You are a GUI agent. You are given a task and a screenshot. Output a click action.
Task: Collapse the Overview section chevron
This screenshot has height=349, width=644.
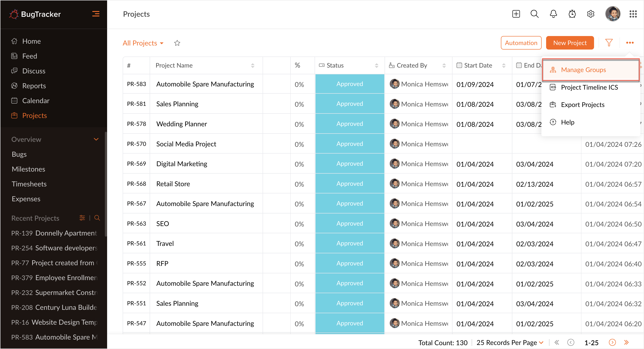coord(96,139)
